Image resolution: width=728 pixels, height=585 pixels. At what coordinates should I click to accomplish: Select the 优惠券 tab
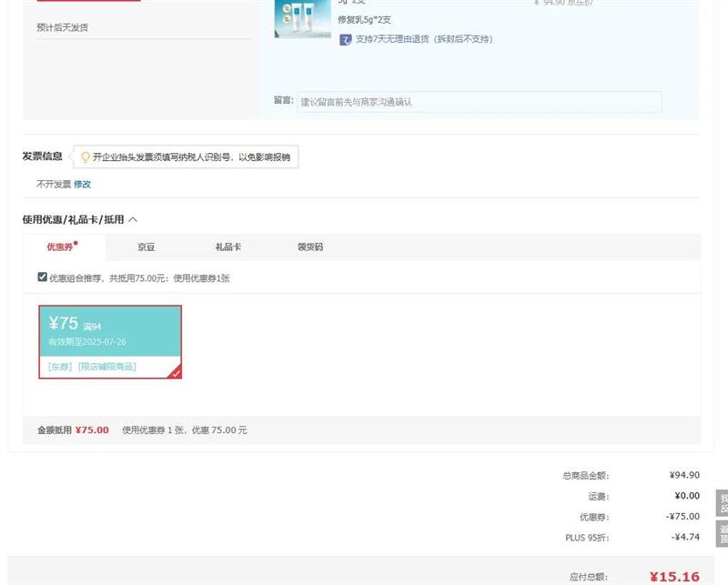pyautogui.click(x=61, y=247)
